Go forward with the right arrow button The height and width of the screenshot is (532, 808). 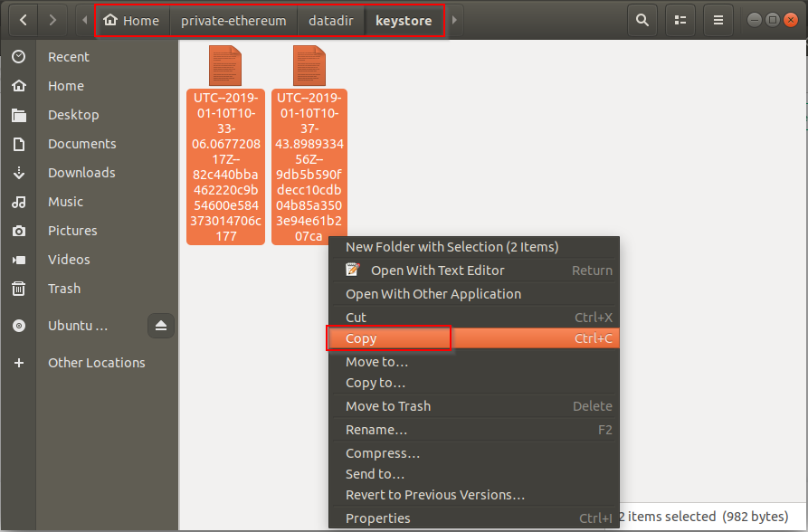53,20
